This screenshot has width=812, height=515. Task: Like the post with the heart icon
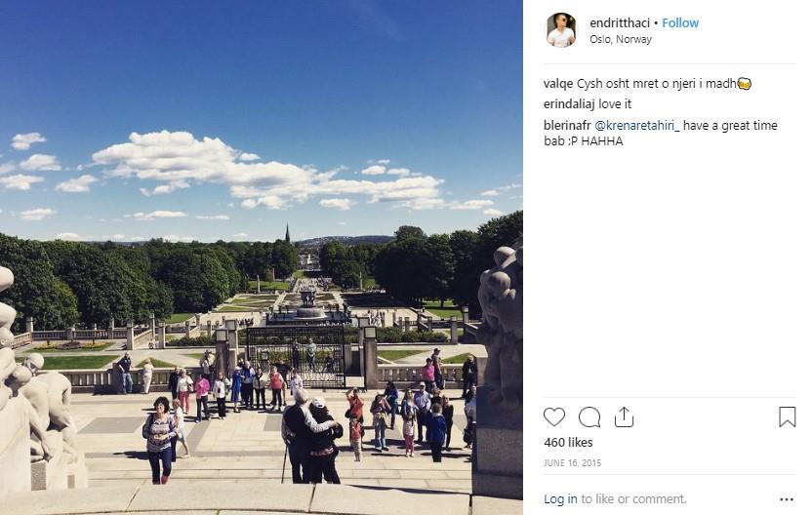[x=553, y=417]
